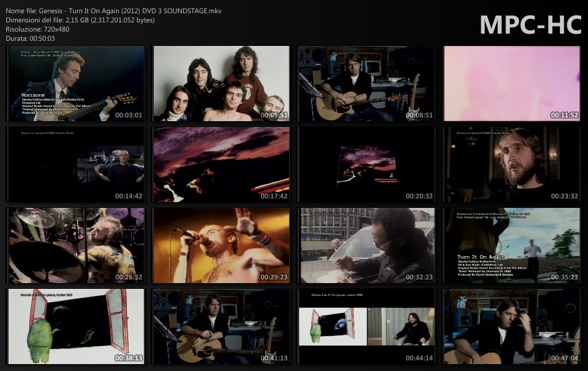Open the Turn It On Again credits frame at 00:35:23
The height and width of the screenshot is (371, 588).
coord(512,246)
